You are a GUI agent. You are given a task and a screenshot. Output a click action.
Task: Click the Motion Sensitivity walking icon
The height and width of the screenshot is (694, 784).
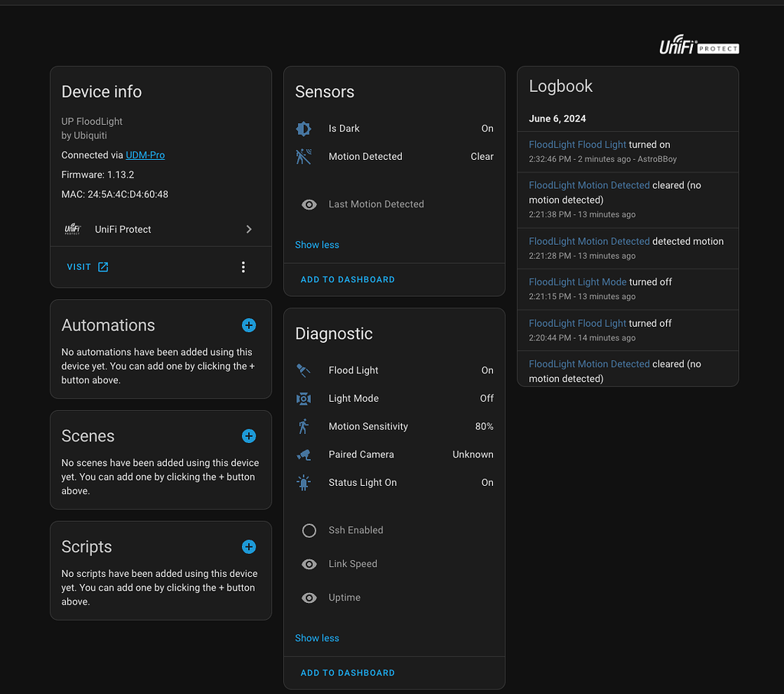[x=304, y=426]
